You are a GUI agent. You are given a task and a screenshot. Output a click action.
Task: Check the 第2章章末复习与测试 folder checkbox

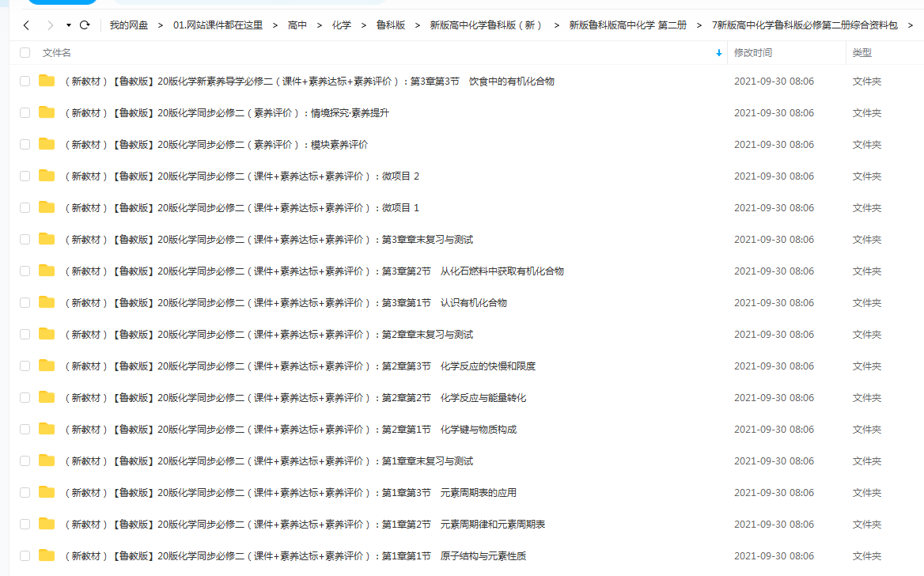coord(25,334)
